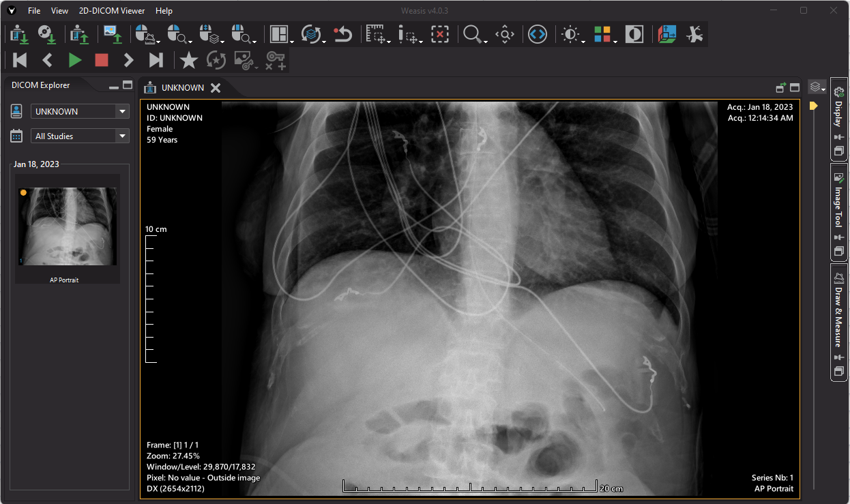Click the Weasis logo icon in title bar
Screen dimensions: 850x504
coord(12,11)
